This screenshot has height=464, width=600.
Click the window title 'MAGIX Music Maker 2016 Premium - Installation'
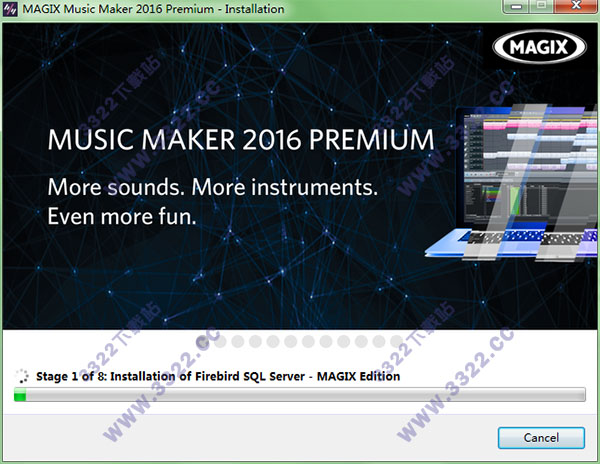153,9
